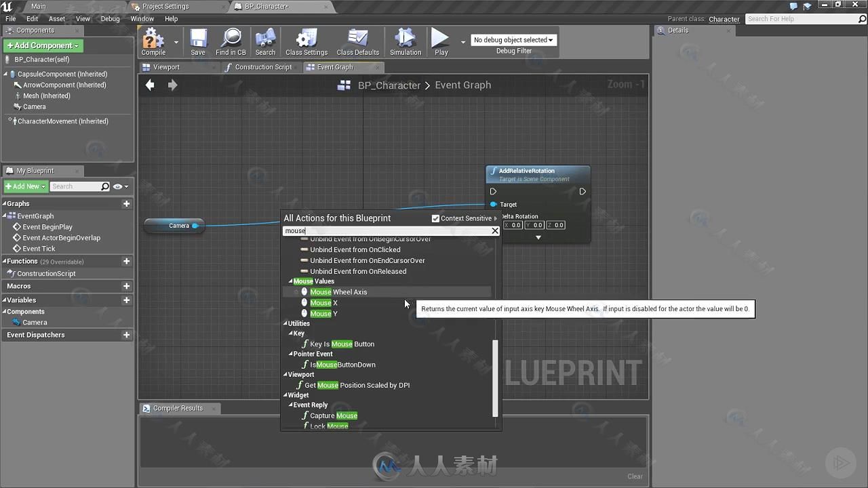Click Camera variable node output pin
This screenshot has width=868, height=488.
(195, 226)
